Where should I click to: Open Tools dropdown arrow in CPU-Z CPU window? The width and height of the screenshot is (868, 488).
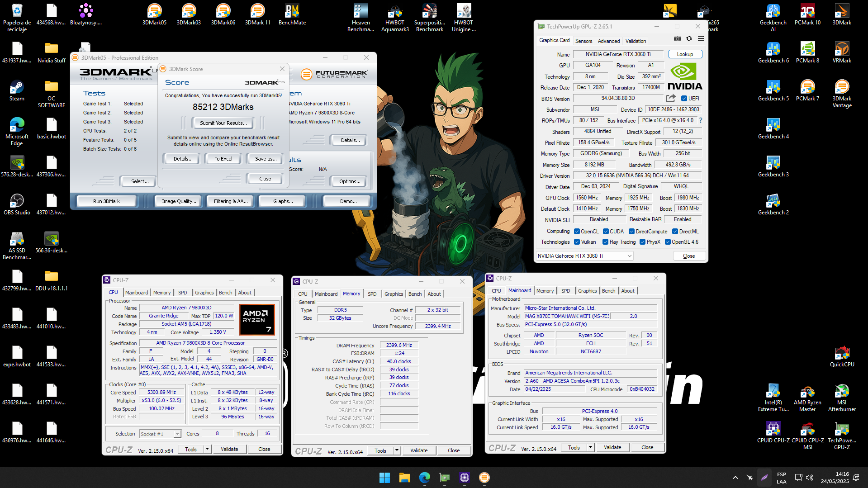[x=207, y=449]
